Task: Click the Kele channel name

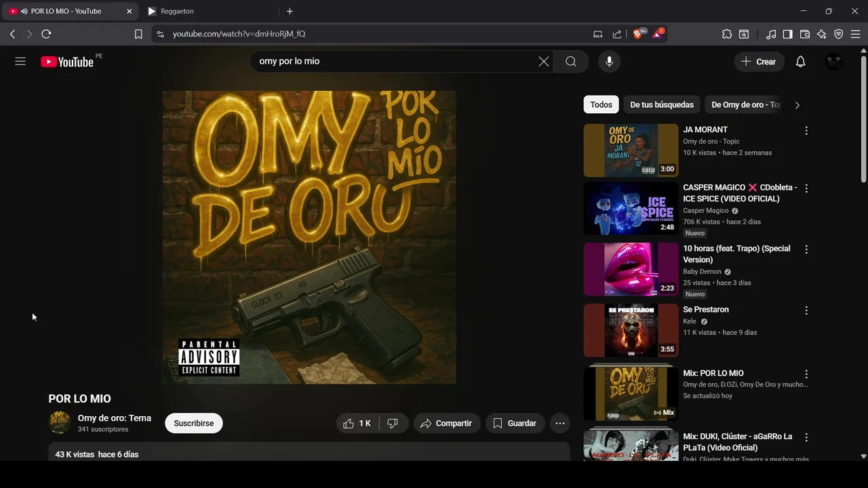Action: click(690, 321)
